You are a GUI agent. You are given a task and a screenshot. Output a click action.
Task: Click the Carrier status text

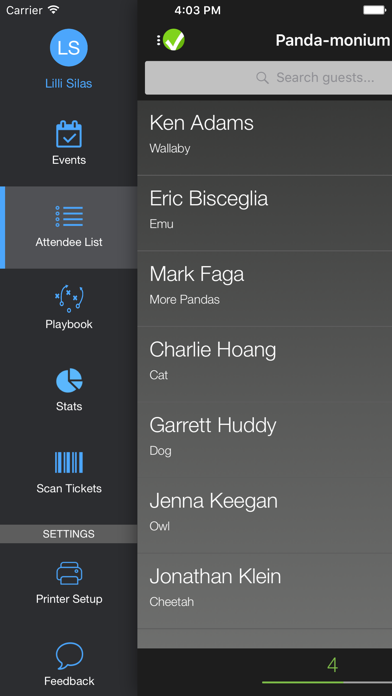pos(24,10)
